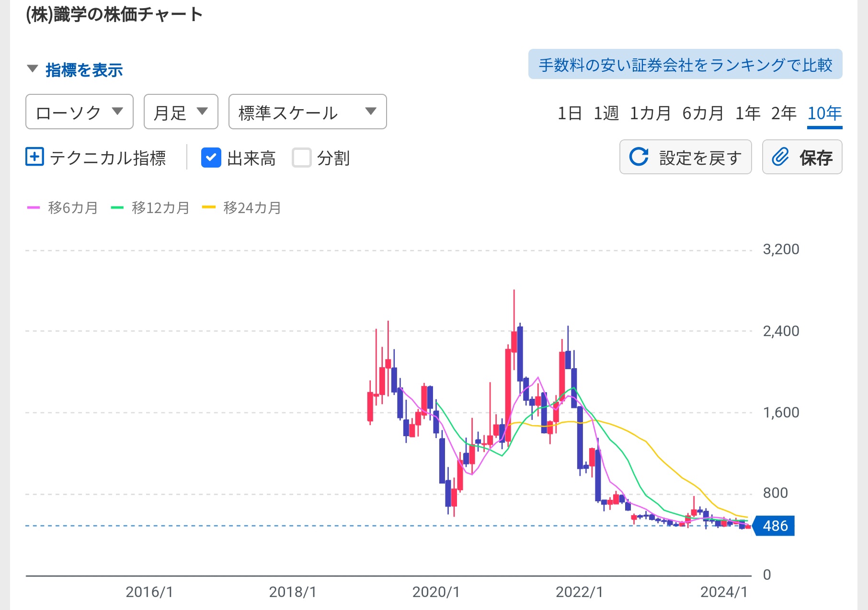This screenshot has width=868, height=610.
Task: Click the paperclip icon in 保存
Action: tap(780, 157)
